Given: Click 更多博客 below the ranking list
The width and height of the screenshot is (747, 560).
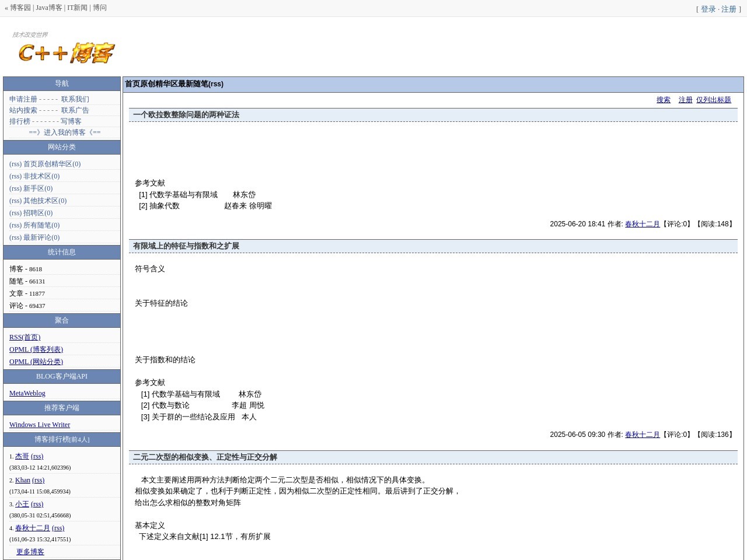Looking at the screenshot, I should tap(30, 551).
